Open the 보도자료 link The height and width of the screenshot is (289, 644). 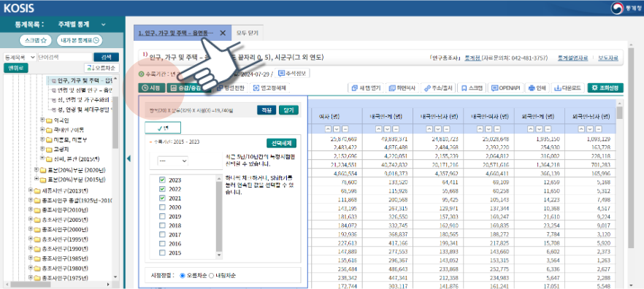point(607,58)
